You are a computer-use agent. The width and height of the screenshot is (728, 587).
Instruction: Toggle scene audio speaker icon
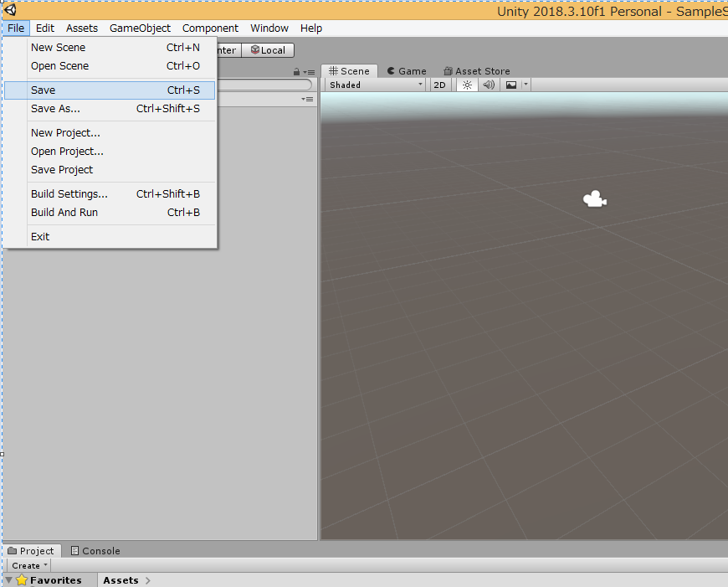[489, 85]
